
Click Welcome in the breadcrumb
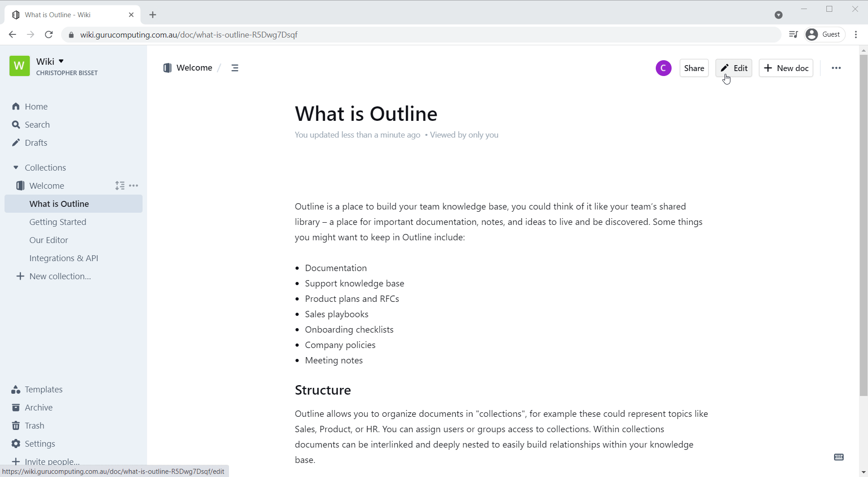(x=194, y=68)
